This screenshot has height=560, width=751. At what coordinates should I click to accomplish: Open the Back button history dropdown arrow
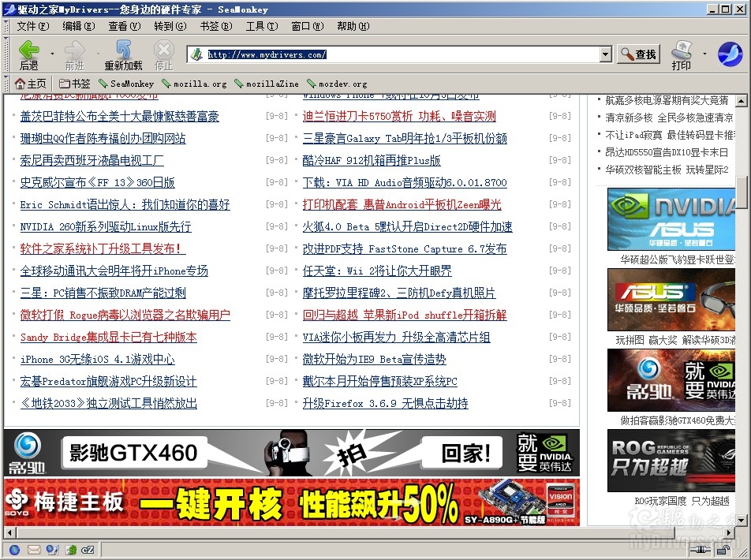click(x=52, y=54)
